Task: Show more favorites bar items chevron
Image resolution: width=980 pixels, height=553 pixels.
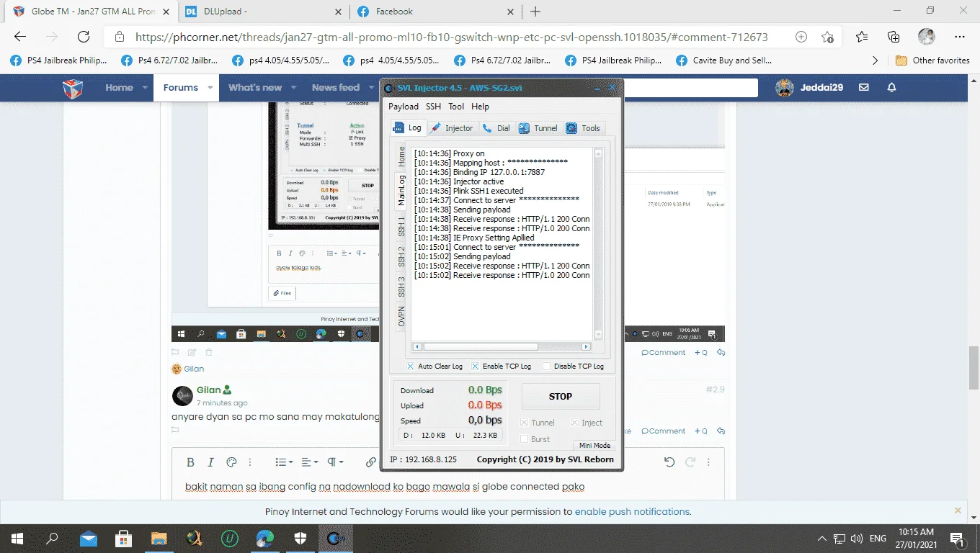Action: coord(876,60)
